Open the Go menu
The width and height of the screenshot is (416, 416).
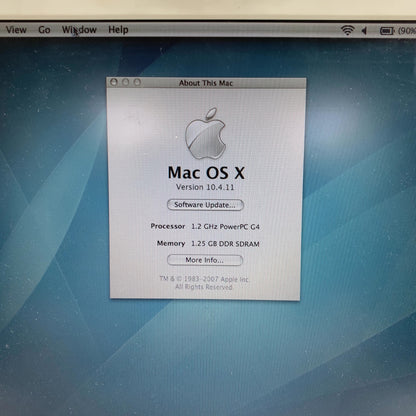44,30
